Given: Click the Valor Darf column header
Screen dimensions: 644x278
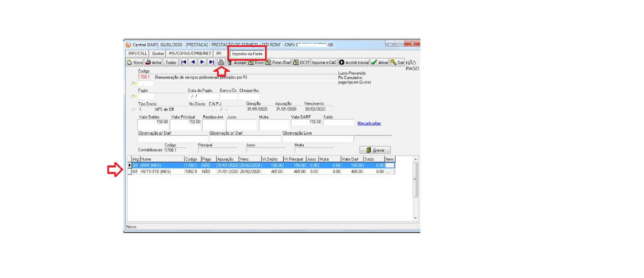Looking at the screenshot, I should [x=352, y=159].
